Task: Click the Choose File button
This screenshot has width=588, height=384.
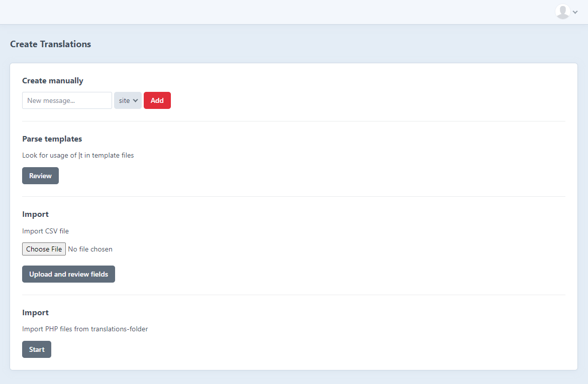Action: [x=44, y=249]
